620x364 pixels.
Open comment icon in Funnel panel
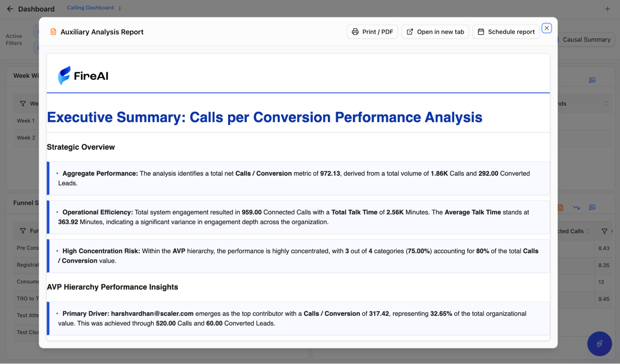(x=592, y=208)
